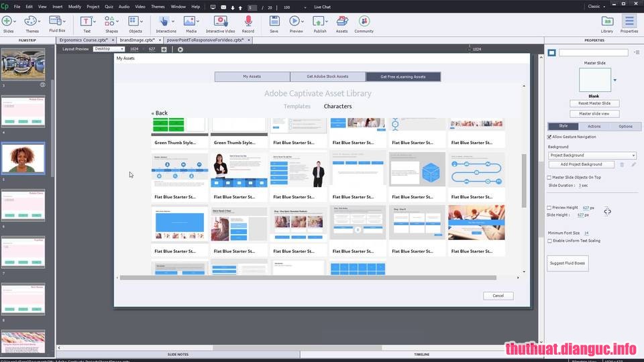Click the asset library horizontal scrollbar
This screenshot has height=362, width=644.
tap(308, 278)
